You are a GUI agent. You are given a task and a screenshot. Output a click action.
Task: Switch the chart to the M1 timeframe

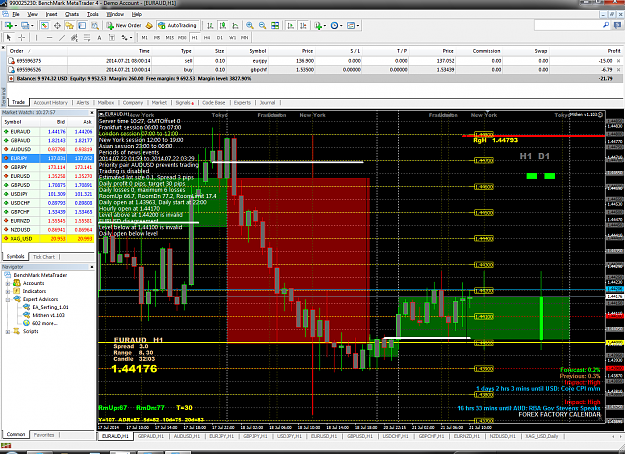pyautogui.click(x=144, y=37)
